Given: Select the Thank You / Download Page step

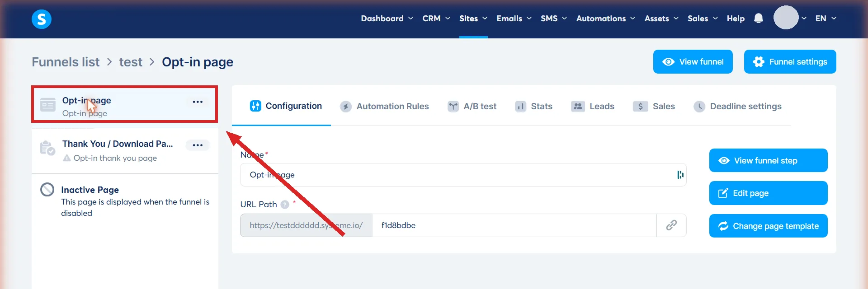Looking at the screenshot, I should [125, 151].
